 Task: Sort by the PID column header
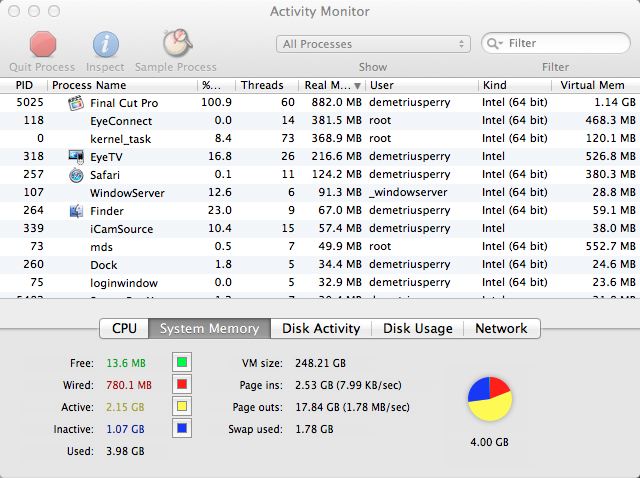coord(24,85)
